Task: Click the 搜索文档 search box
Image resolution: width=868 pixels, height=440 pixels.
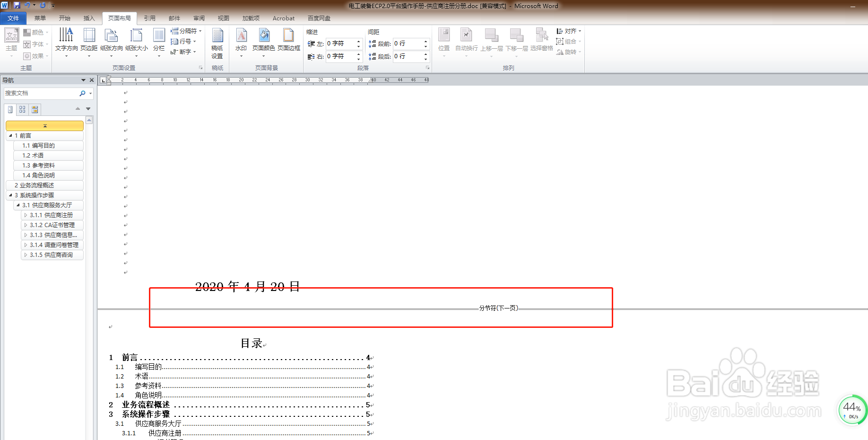Action: 41,93
